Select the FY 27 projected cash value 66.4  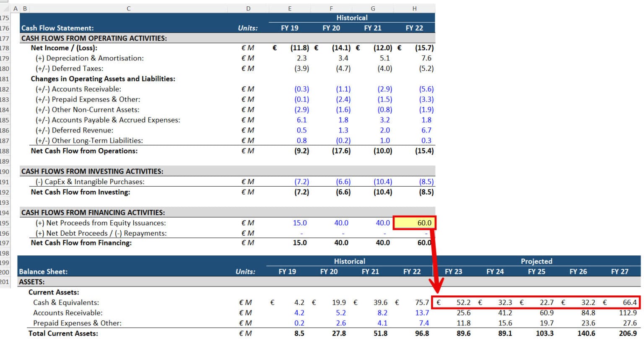629,302
